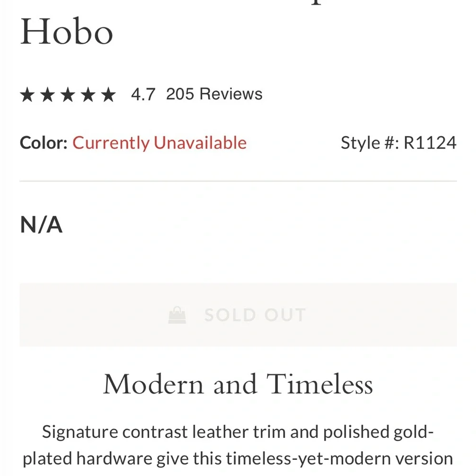Click the Style #: label
This screenshot has height=476, width=476.
point(369,143)
